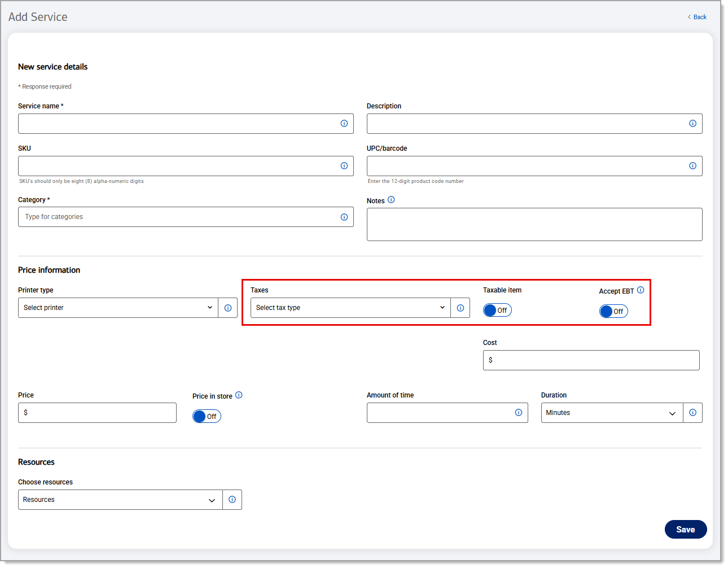This screenshot has width=728, height=568.
Task: Click into the Cost field
Action: click(591, 360)
